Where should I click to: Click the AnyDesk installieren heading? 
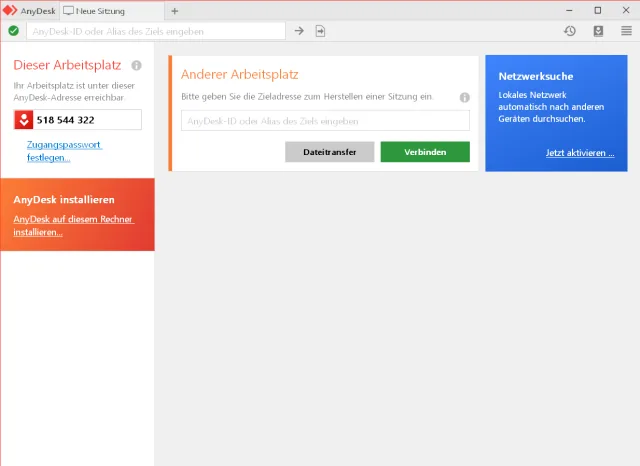pos(64,200)
